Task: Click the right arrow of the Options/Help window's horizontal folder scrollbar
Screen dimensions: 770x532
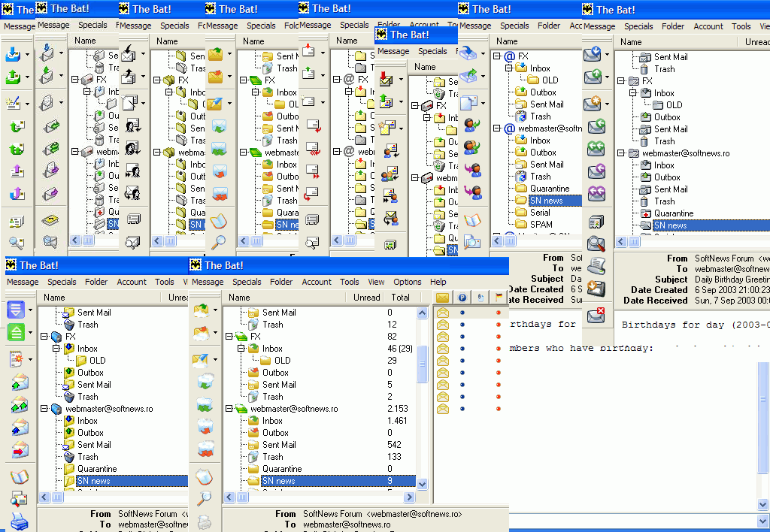Action: tap(410, 497)
